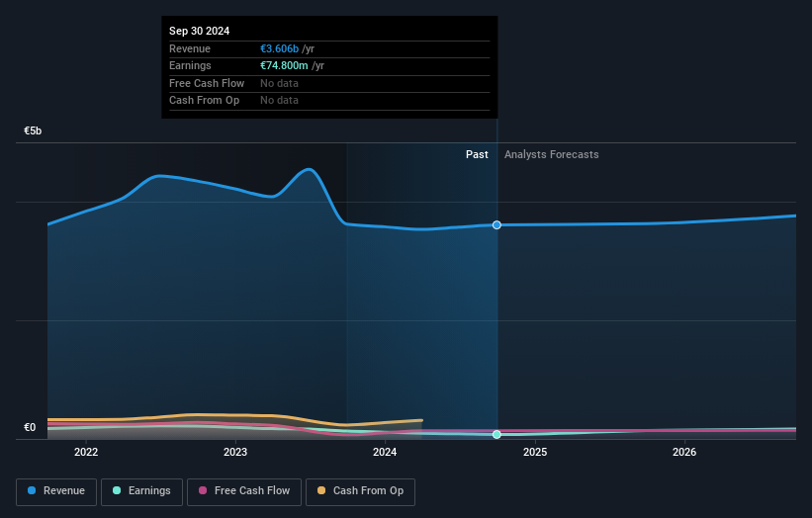Click the Sep 30 2024 tooltip date
This screenshot has height=518, width=812.
[x=200, y=31]
